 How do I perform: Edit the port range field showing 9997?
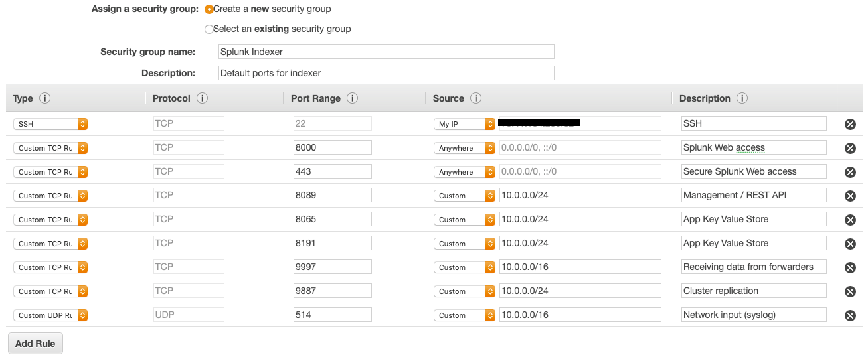[333, 267]
